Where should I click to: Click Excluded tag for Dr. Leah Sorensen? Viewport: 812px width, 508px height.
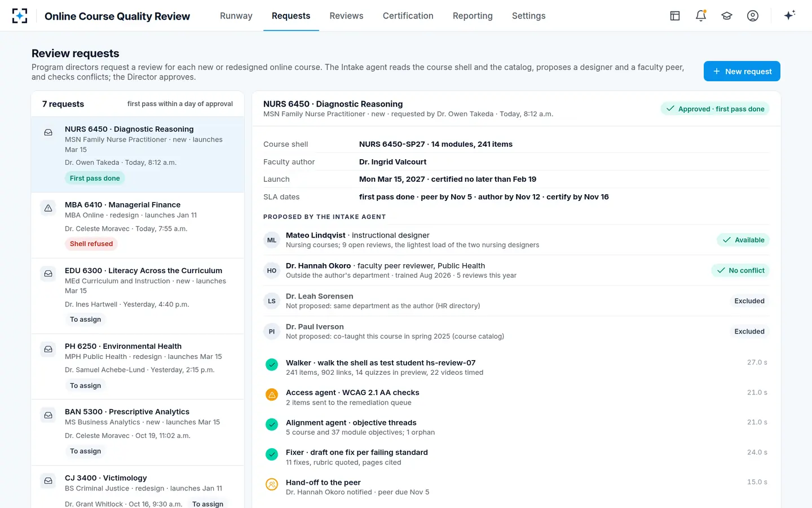point(749,301)
